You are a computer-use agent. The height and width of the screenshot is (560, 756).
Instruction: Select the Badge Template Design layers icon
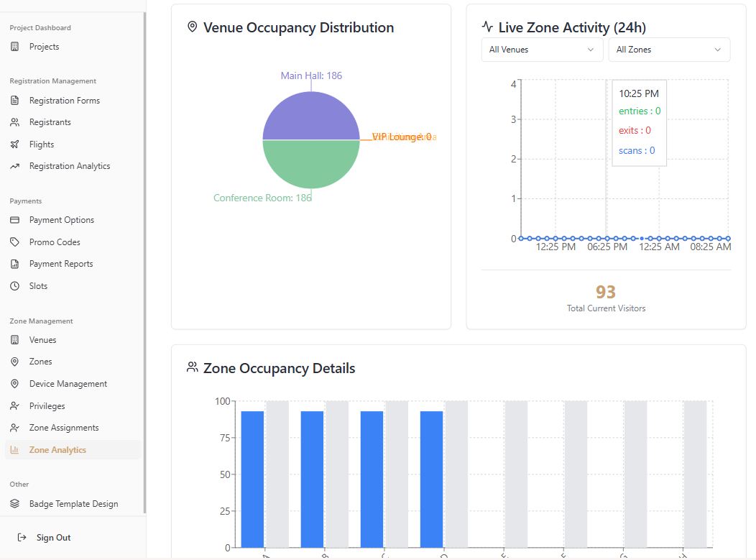14,503
